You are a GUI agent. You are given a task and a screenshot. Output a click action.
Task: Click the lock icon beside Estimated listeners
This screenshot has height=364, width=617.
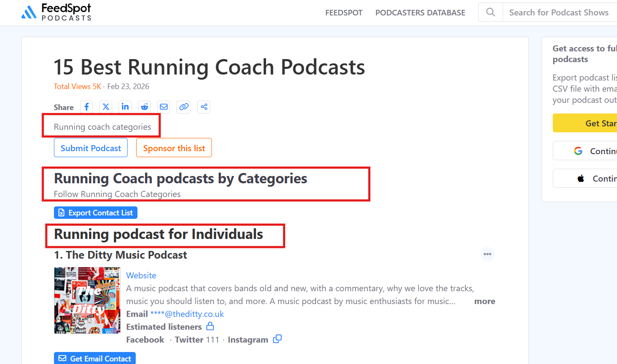pyautogui.click(x=210, y=326)
